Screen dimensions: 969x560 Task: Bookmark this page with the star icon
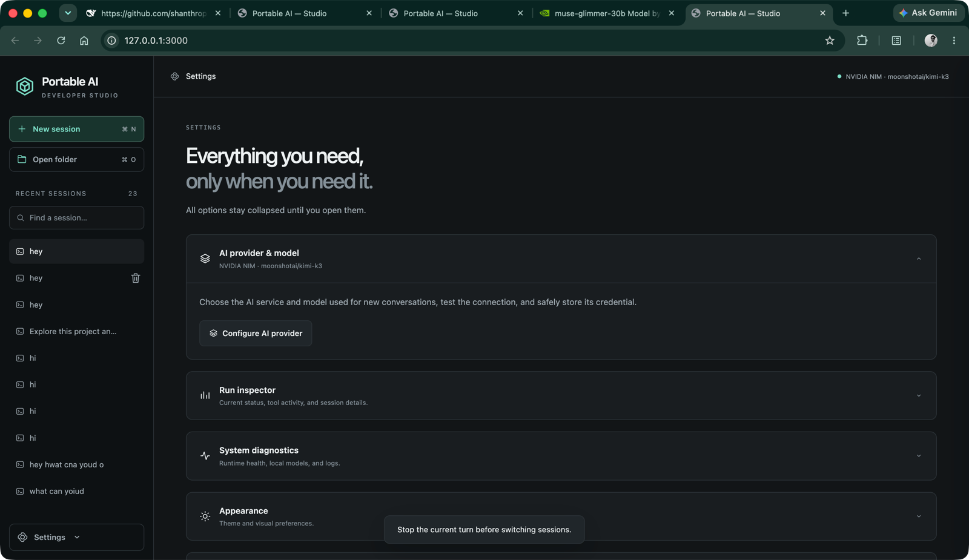[x=830, y=41]
